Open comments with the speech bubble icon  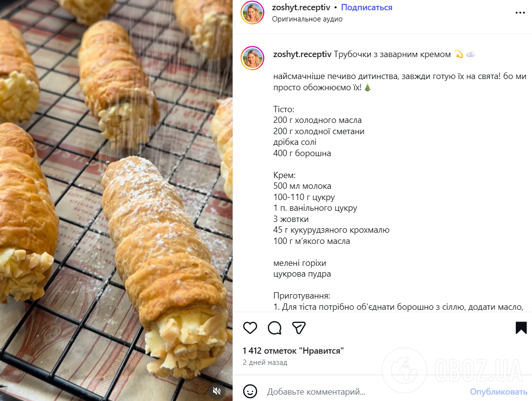[275, 328]
